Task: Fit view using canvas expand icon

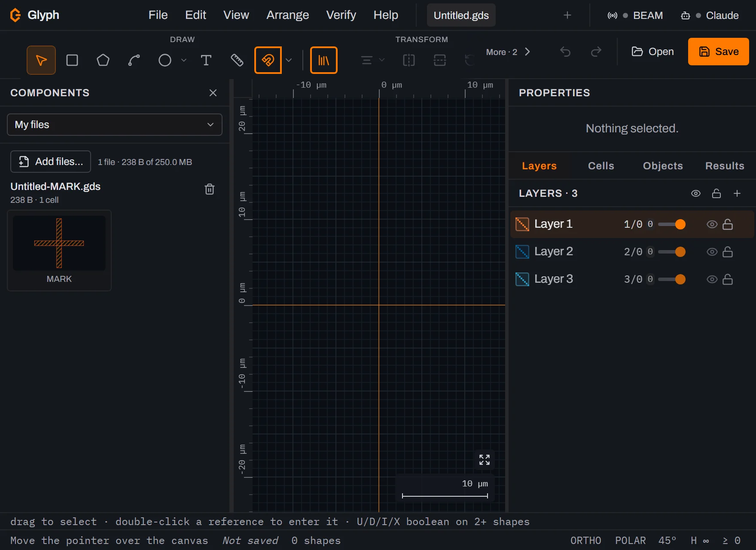Action: tap(485, 460)
